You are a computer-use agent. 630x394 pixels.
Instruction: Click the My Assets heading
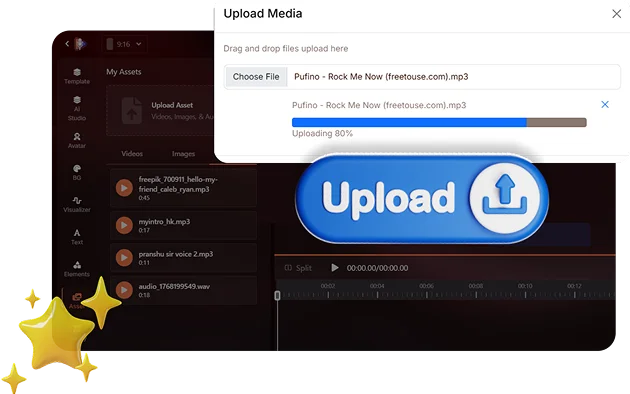tap(124, 72)
